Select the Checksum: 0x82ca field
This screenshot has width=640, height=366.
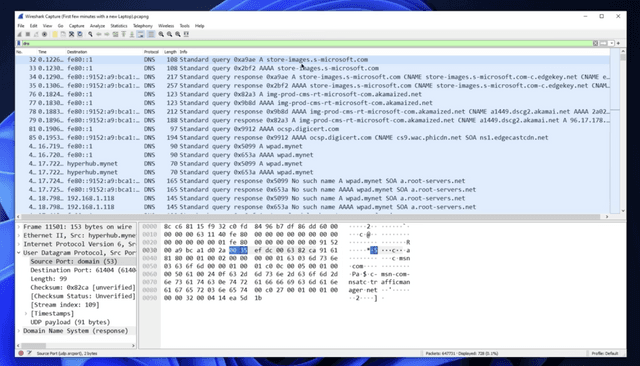point(83,288)
